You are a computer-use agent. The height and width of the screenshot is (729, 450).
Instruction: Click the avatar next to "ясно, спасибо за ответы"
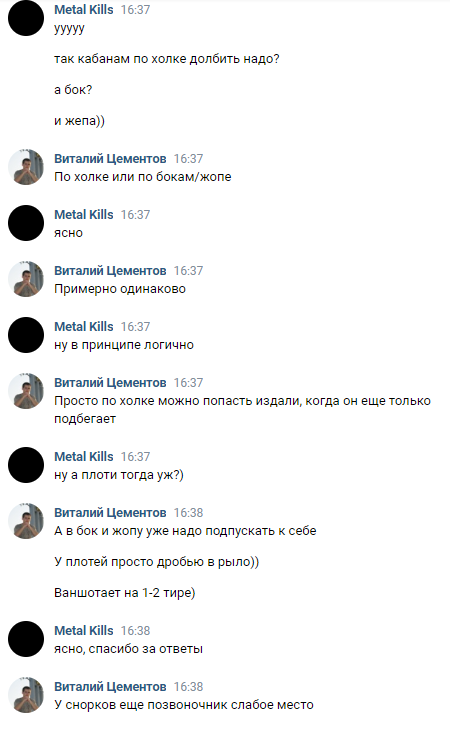(26, 639)
